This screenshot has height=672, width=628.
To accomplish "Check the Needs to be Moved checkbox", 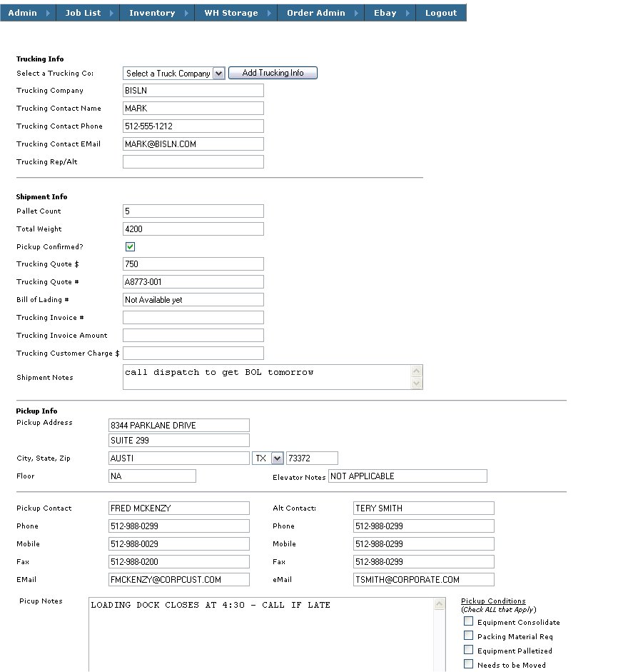I will pyautogui.click(x=469, y=664).
